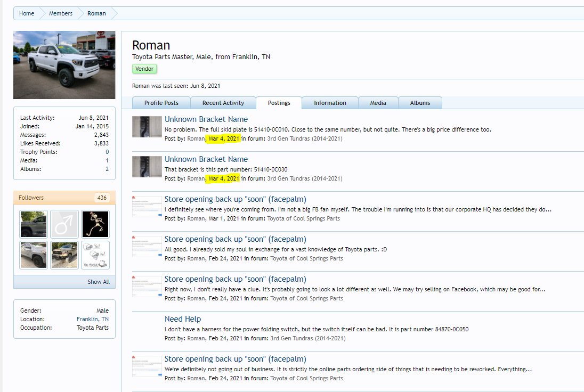
Task: Click the Albums count 2
Action: point(107,169)
